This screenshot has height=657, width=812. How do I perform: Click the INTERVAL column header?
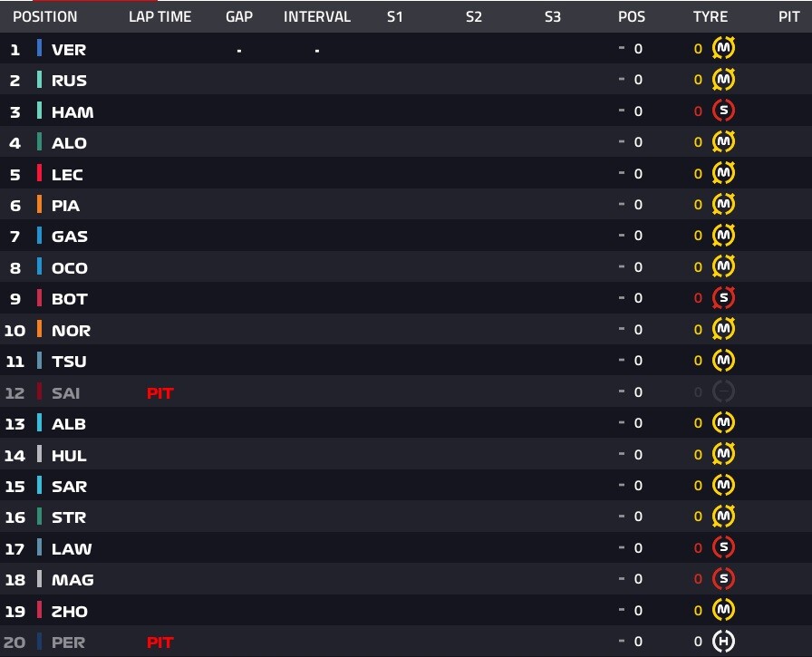click(x=317, y=16)
